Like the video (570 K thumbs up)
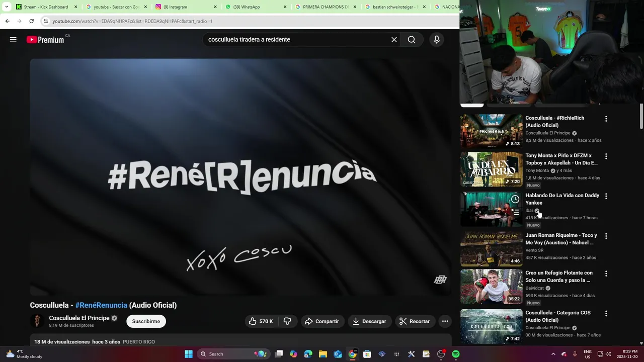 pos(262,321)
